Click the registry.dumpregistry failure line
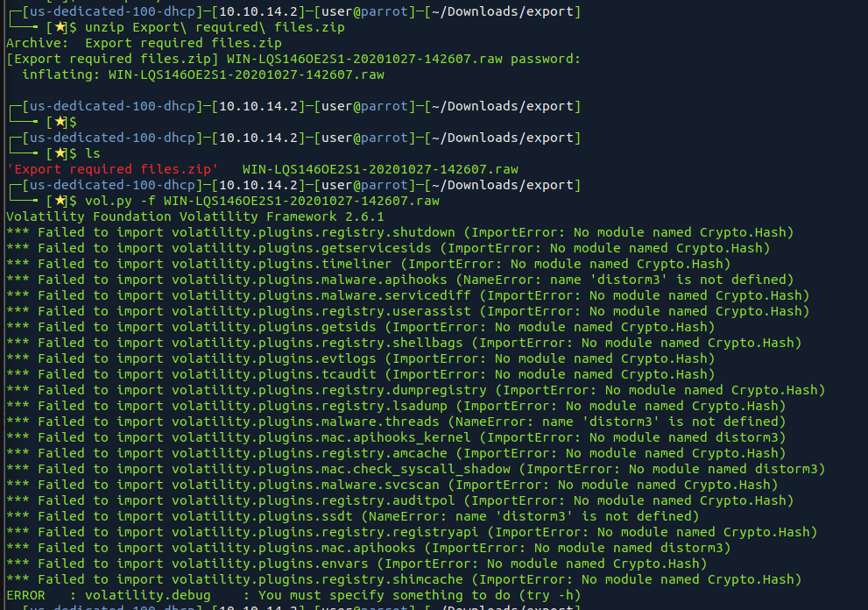 click(416, 391)
